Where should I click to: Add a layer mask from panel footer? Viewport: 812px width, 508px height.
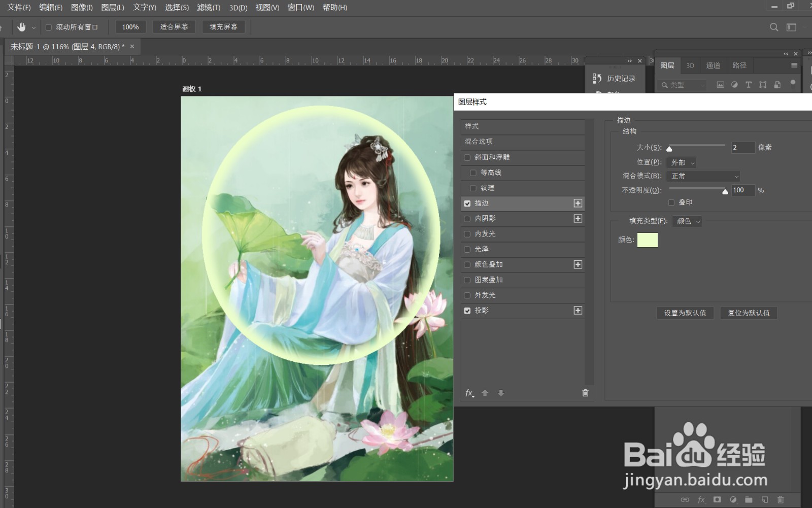click(717, 499)
